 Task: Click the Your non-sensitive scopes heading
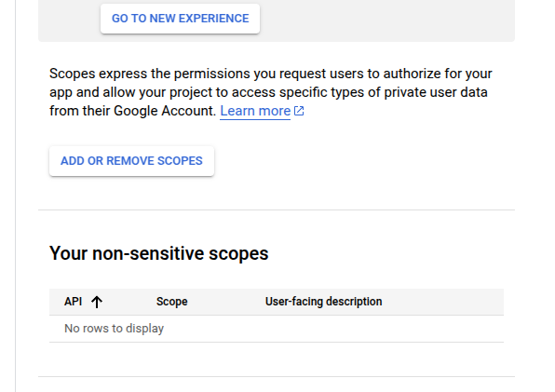159,253
